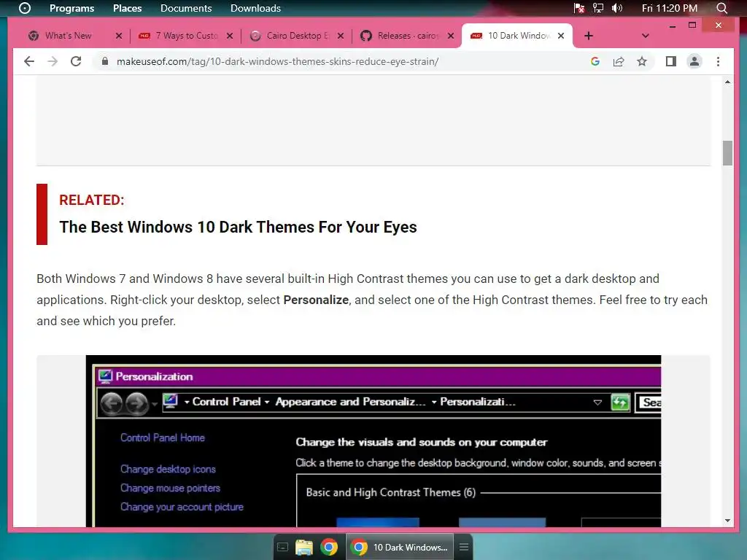This screenshot has width=747, height=560.
Task: Close the What's New tab
Action: (119, 36)
